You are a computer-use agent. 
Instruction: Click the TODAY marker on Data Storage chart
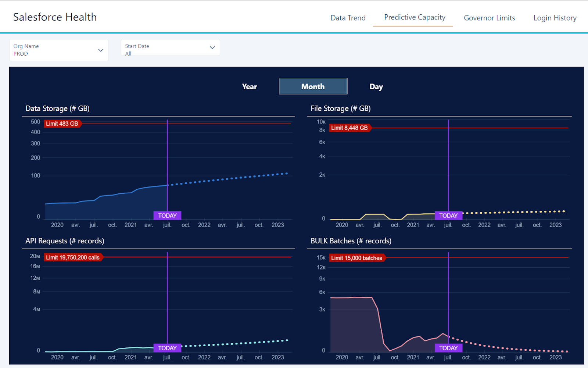167,215
